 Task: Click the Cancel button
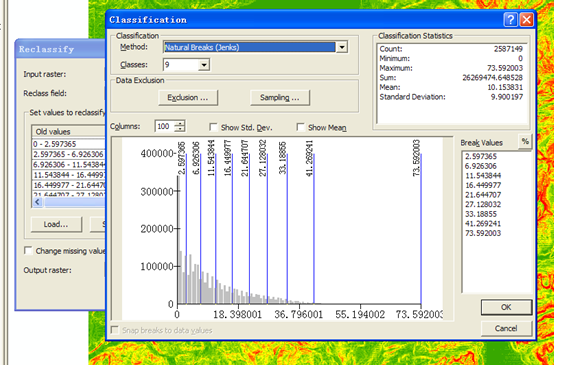[x=506, y=328]
